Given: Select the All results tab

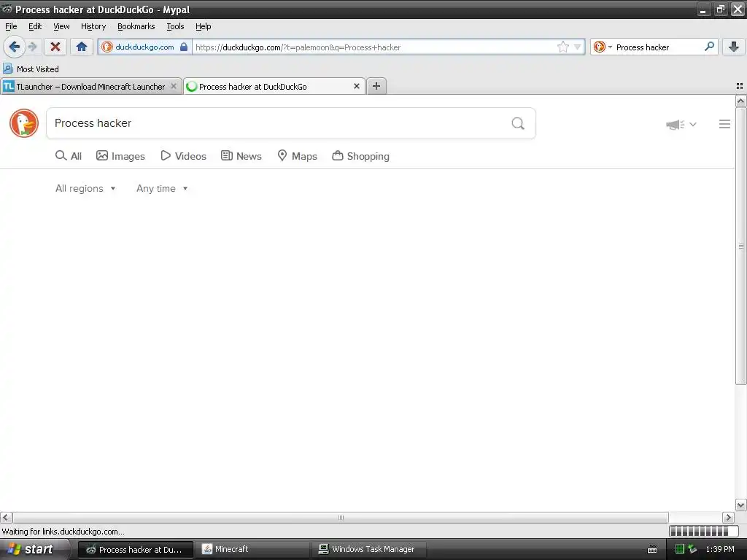Looking at the screenshot, I should [69, 156].
